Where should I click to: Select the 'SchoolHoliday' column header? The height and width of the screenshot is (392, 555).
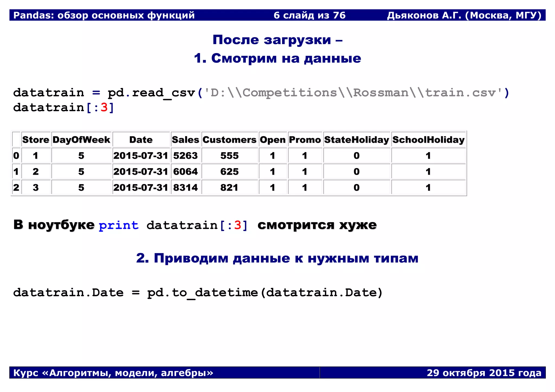click(428, 140)
